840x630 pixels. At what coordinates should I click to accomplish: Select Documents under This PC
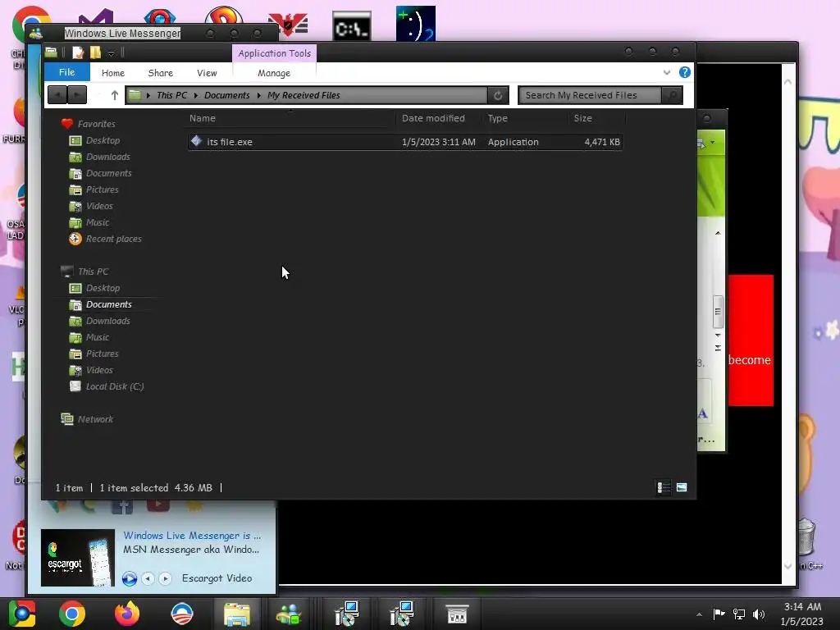109,304
